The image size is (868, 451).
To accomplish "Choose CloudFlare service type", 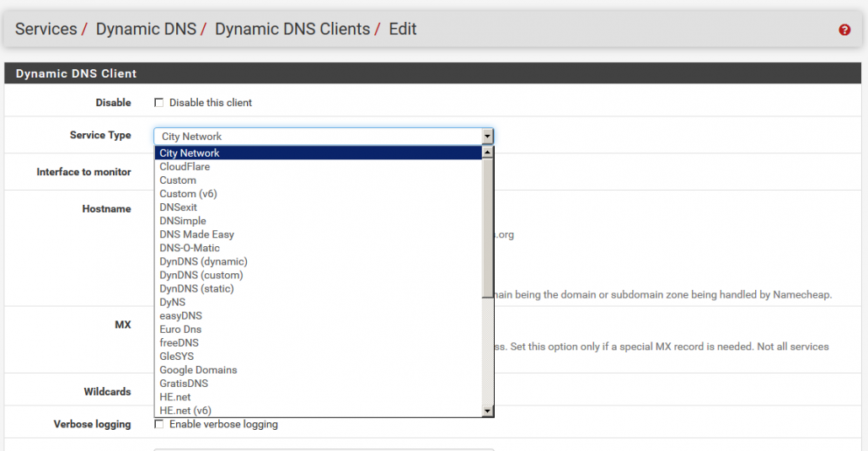I will [319, 166].
